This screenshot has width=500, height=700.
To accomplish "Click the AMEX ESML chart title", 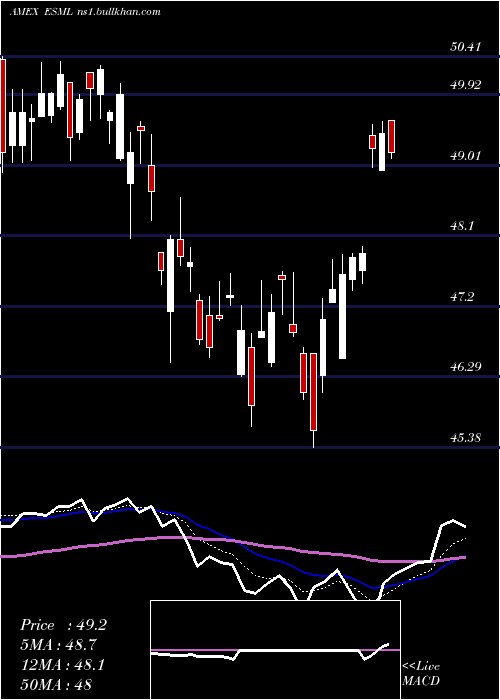I will [x=41, y=12].
